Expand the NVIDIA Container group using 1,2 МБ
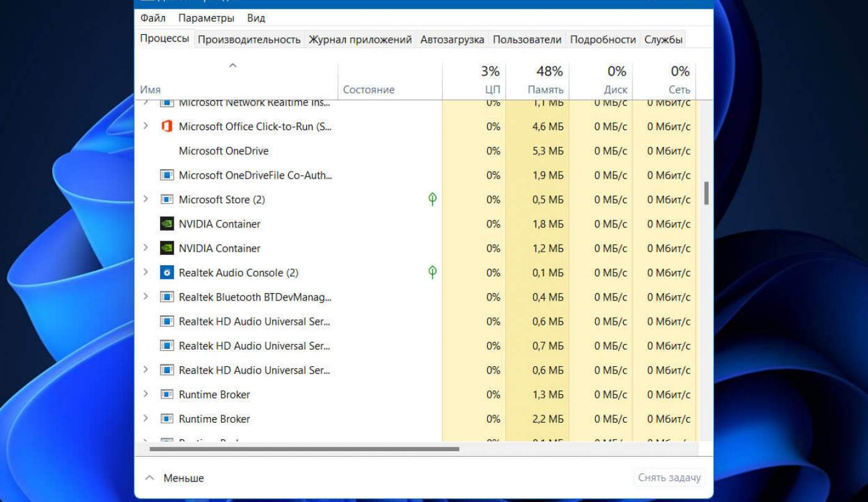 146,248
